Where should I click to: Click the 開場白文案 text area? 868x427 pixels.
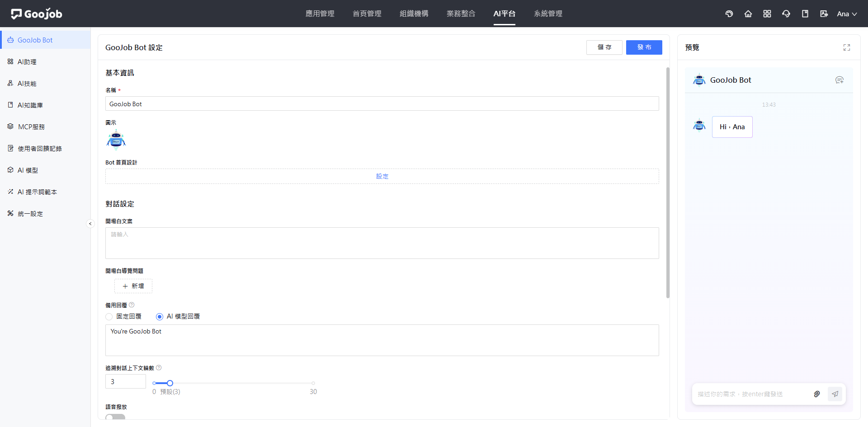pos(382,243)
